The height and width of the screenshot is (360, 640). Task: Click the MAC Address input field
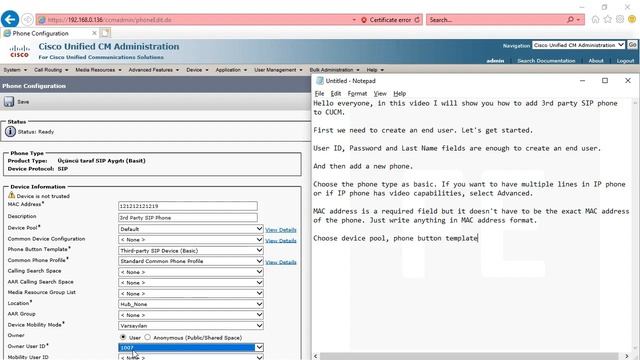(x=188, y=206)
